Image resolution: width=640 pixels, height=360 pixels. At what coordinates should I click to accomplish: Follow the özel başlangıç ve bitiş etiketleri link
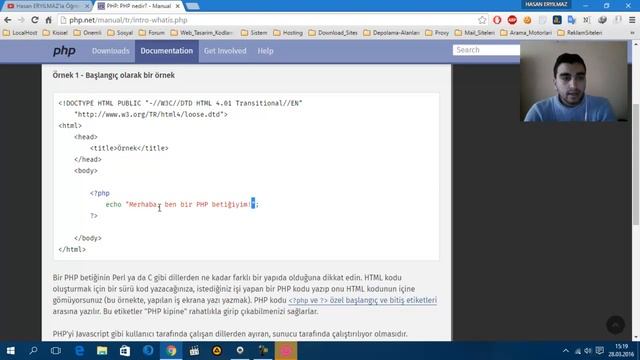coord(362,300)
